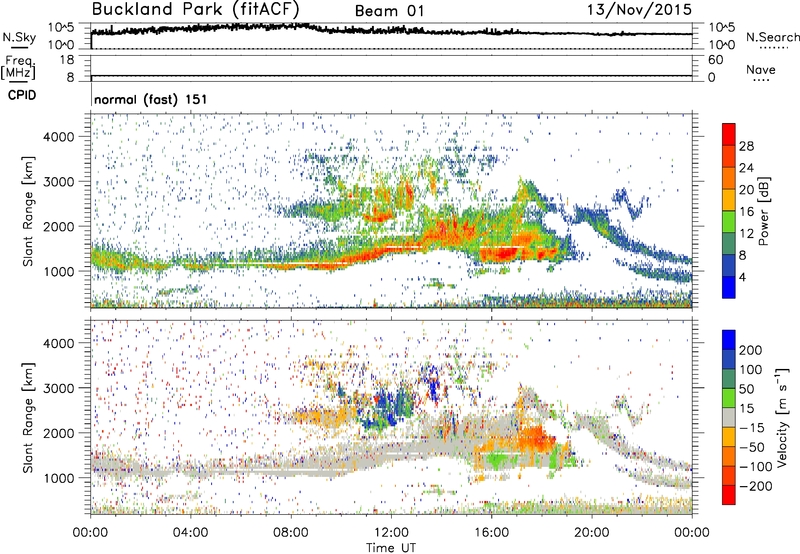Click the '2000' tick on the power panel
The height and width of the screenshot is (554, 800).
click(59, 226)
